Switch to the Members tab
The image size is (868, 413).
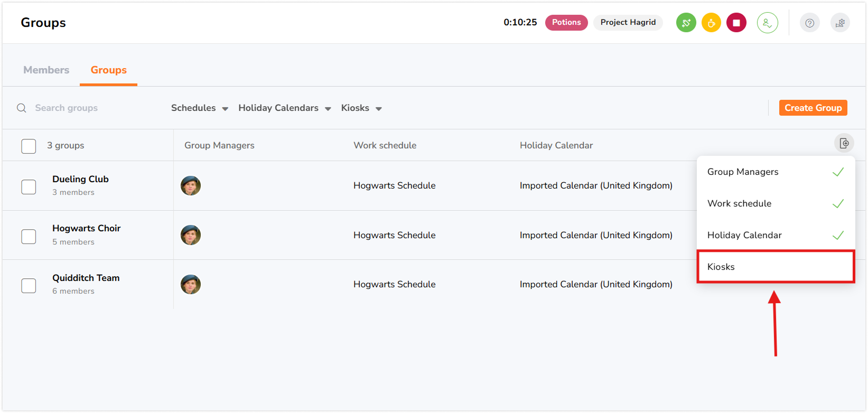click(x=46, y=70)
